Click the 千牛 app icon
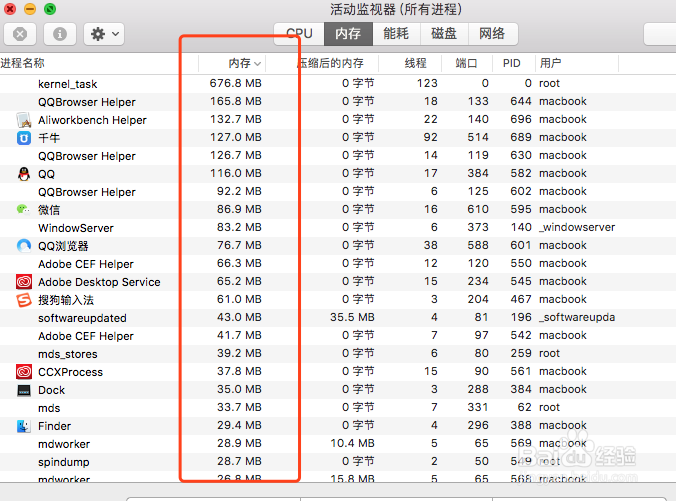 coord(24,138)
